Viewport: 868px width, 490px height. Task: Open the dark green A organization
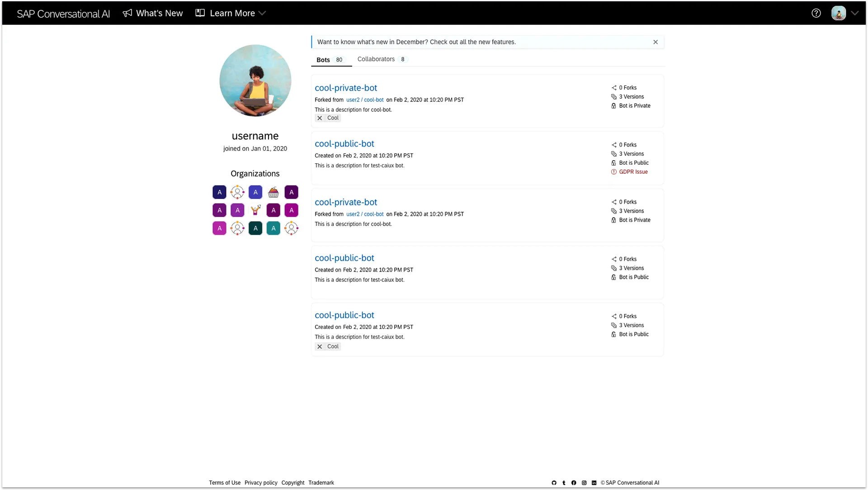pyautogui.click(x=255, y=228)
